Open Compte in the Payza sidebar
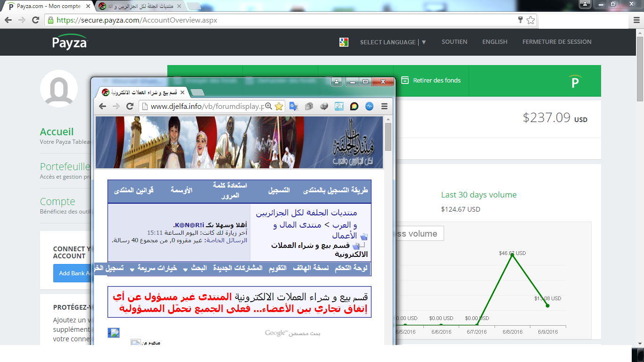This screenshot has width=644, height=362. [58, 201]
